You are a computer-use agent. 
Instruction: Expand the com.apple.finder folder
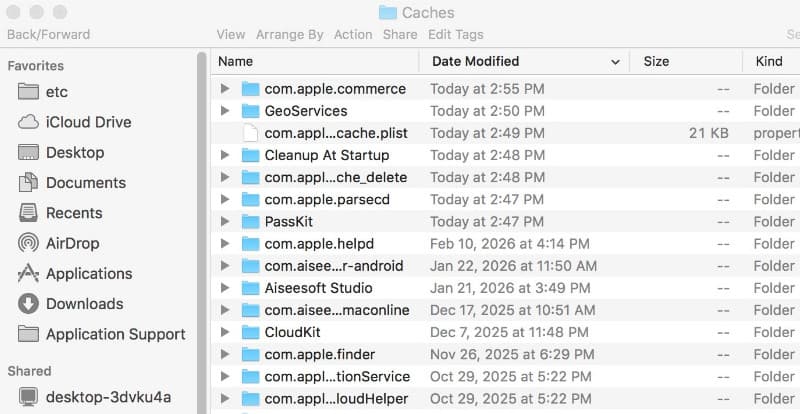coord(224,354)
